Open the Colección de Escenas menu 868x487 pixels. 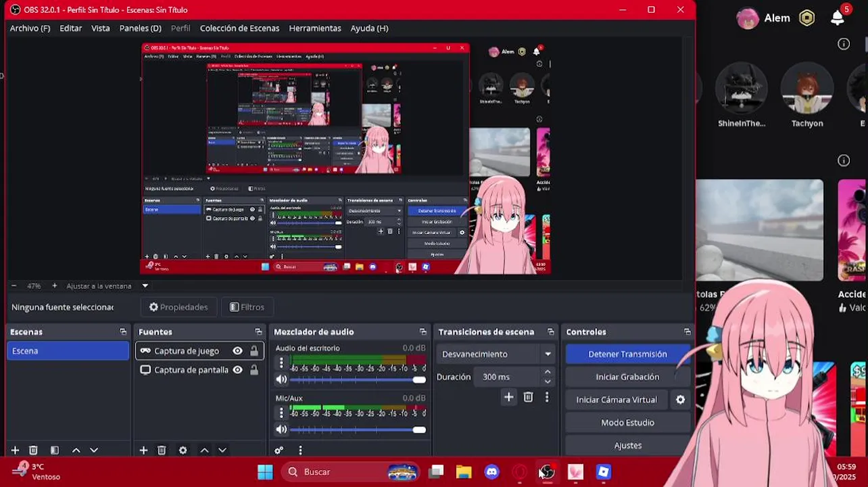[x=239, y=28]
